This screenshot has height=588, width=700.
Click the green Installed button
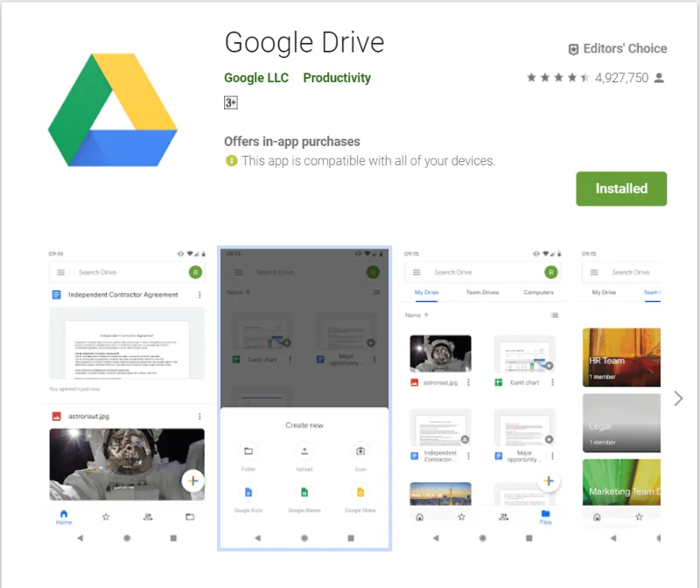pyautogui.click(x=621, y=188)
